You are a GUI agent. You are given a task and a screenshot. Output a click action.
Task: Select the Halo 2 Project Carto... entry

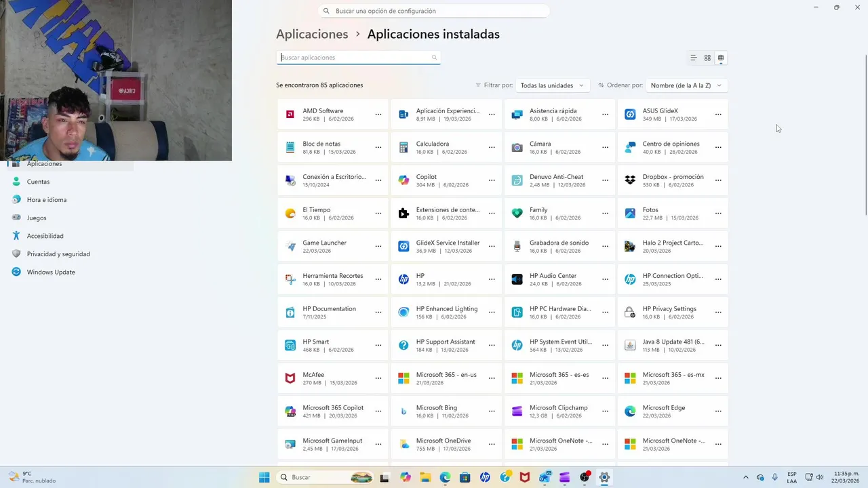pyautogui.click(x=673, y=246)
